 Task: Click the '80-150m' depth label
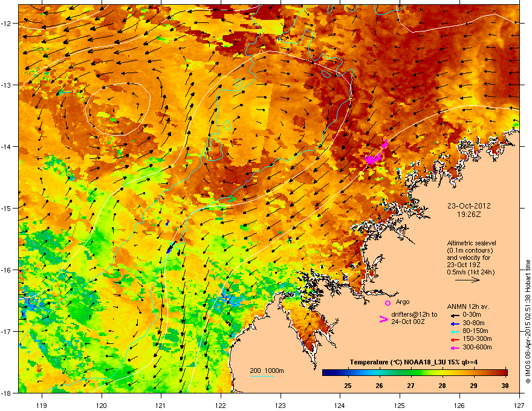coord(475,331)
